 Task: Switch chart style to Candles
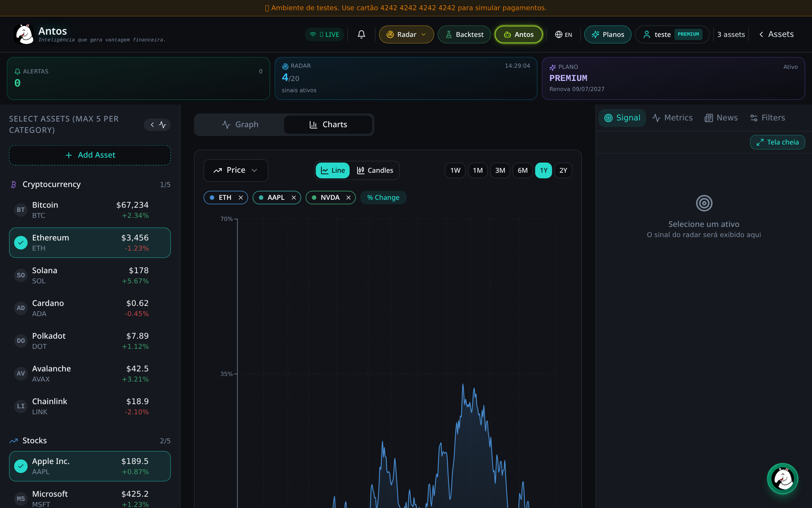[375, 170]
